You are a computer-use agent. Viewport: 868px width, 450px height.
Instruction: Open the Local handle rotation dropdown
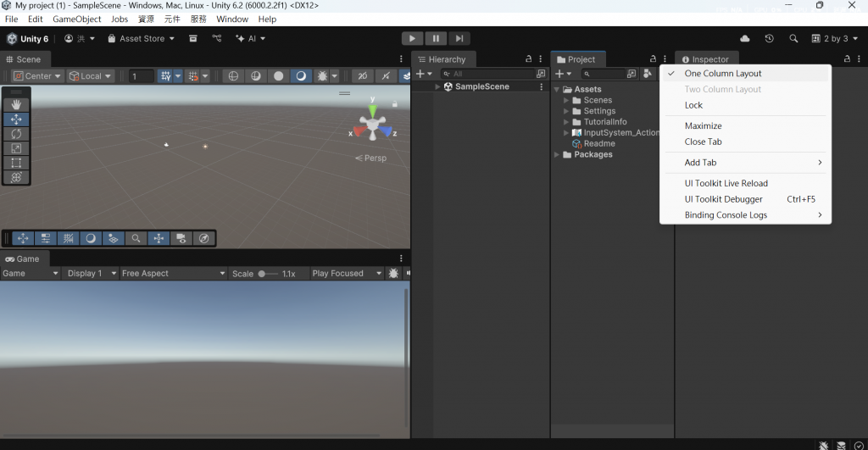tap(90, 75)
